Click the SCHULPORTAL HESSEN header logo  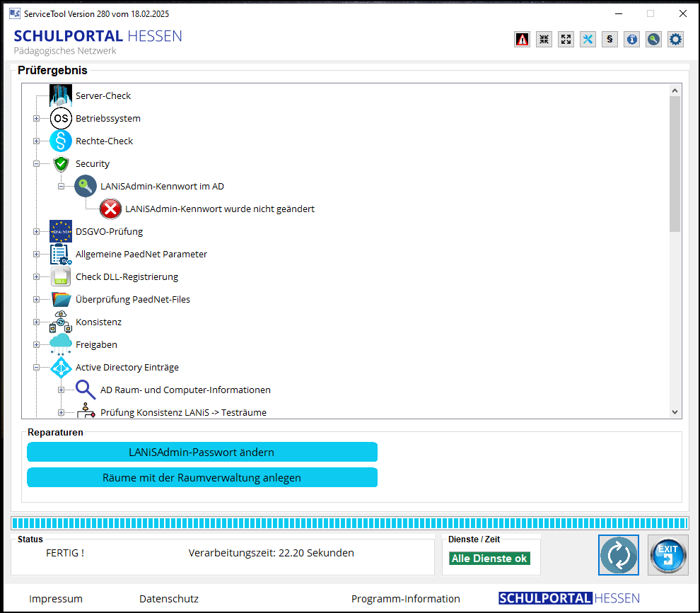tap(98, 36)
